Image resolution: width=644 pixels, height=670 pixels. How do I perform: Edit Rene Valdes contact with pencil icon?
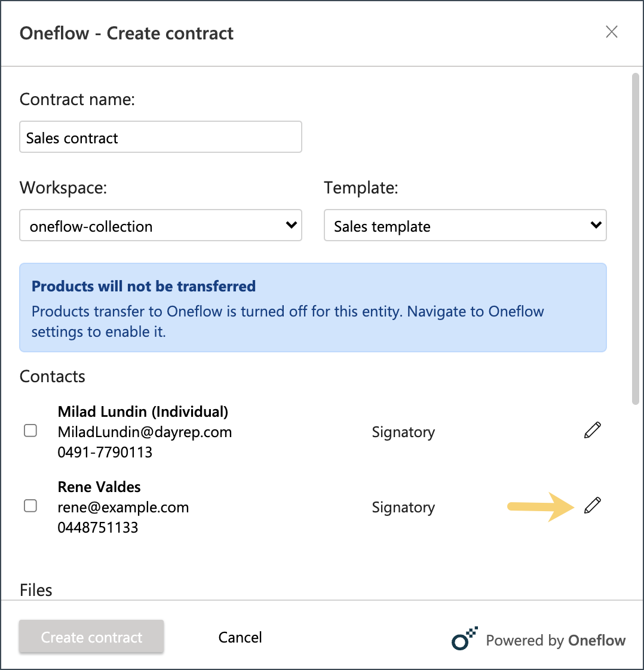592,506
